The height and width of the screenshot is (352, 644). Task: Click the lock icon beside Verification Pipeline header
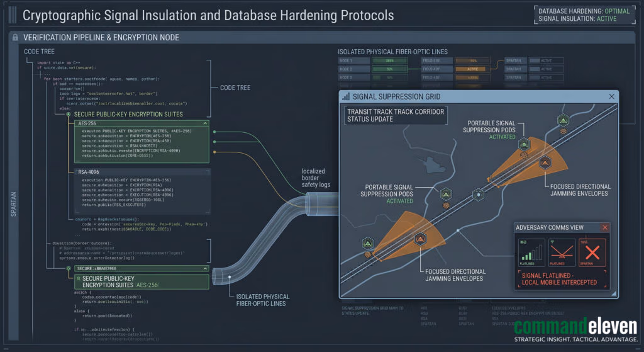pyautogui.click(x=15, y=37)
